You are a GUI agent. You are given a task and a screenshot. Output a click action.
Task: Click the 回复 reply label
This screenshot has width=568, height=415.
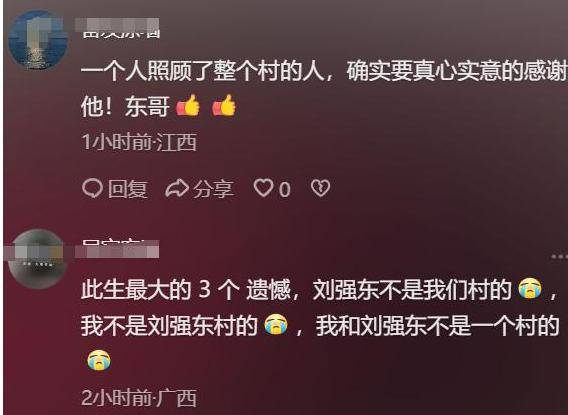pyautogui.click(x=128, y=189)
